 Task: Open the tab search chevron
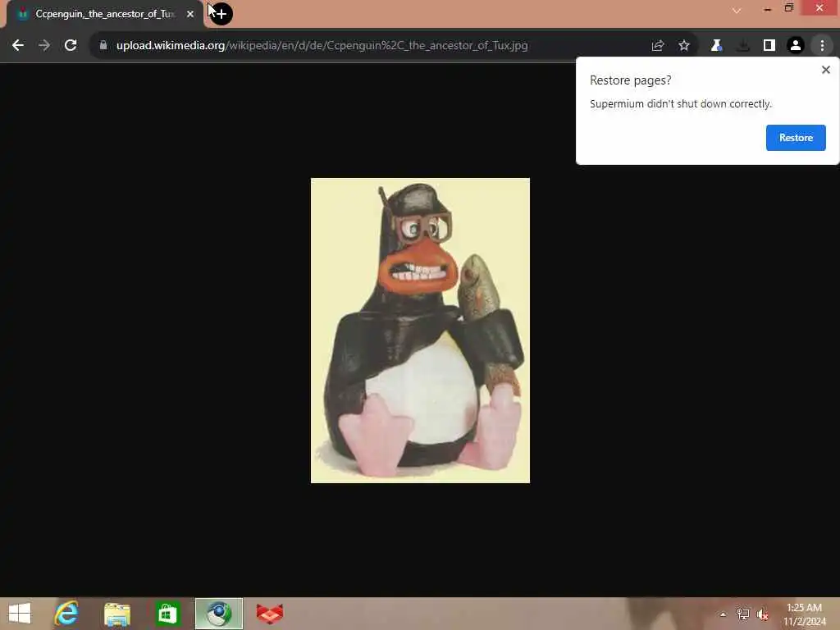(x=737, y=10)
